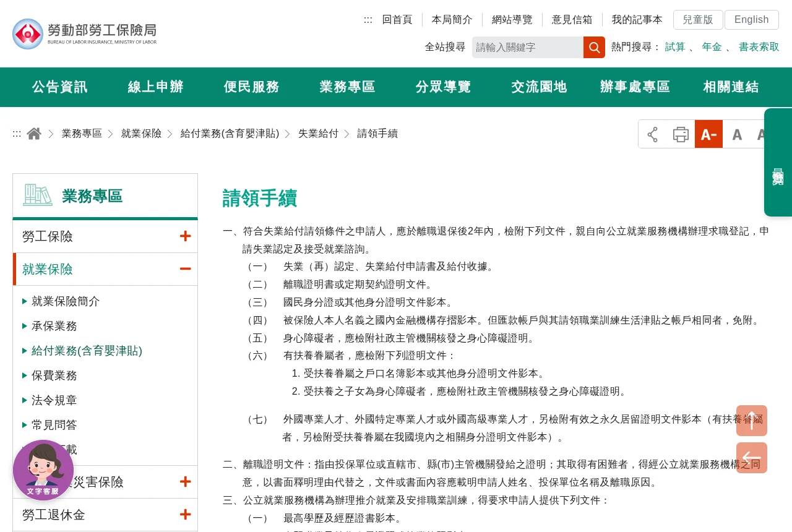Click the 請領手續 page heading
The height and width of the screenshot is (532, 792).
(260, 198)
